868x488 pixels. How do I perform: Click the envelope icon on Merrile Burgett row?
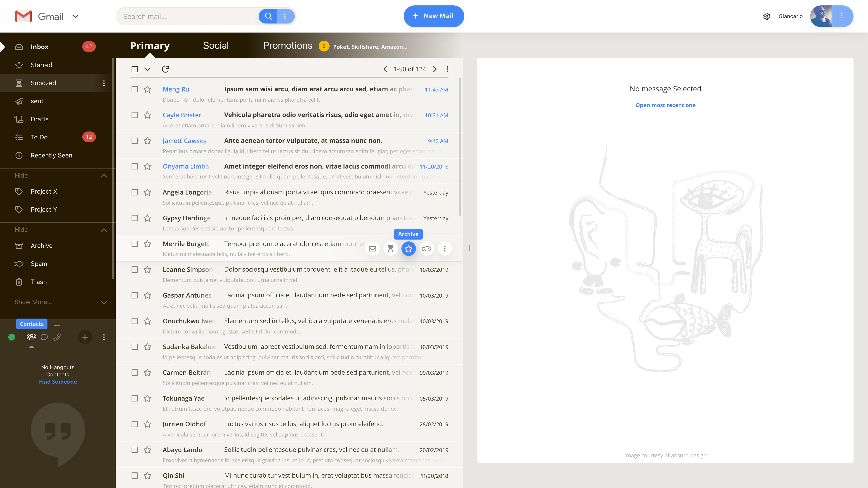pyautogui.click(x=372, y=249)
